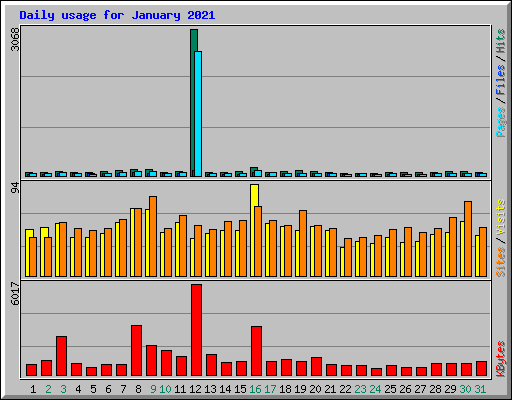Click day label 1 on the x-axis
This screenshot has height=400, width=512.
[33, 389]
